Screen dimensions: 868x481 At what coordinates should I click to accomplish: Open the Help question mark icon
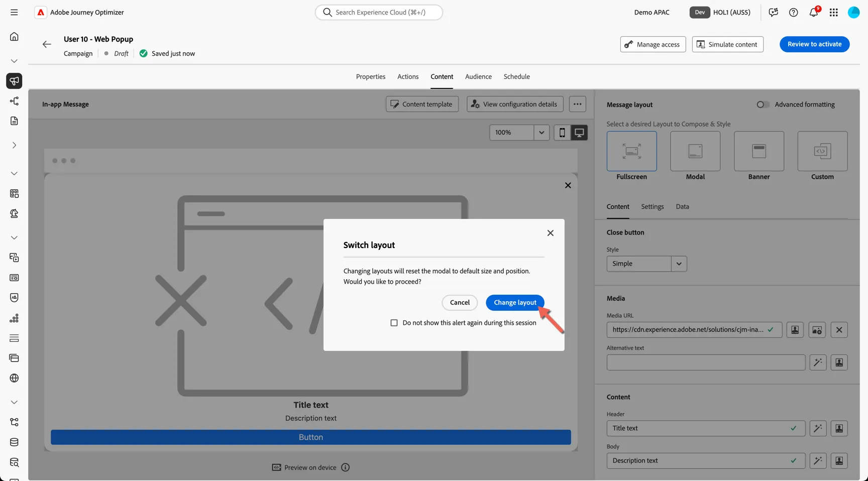(x=794, y=13)
